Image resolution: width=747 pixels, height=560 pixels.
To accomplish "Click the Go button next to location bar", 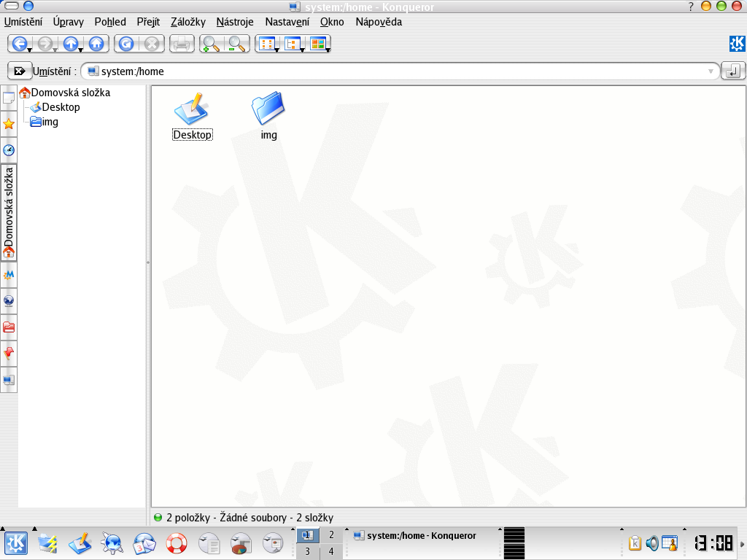I will (732, 71).
